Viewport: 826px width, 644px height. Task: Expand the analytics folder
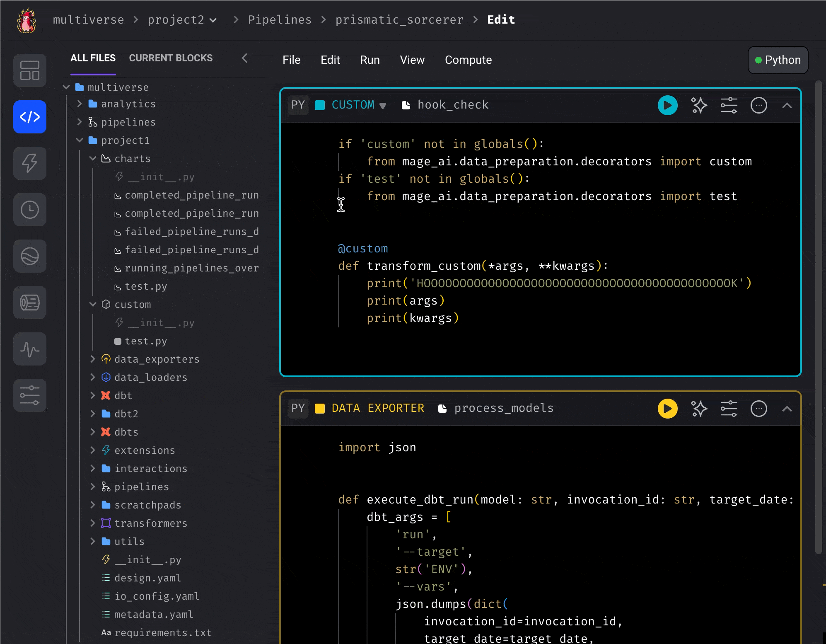[x=80, y=104]
